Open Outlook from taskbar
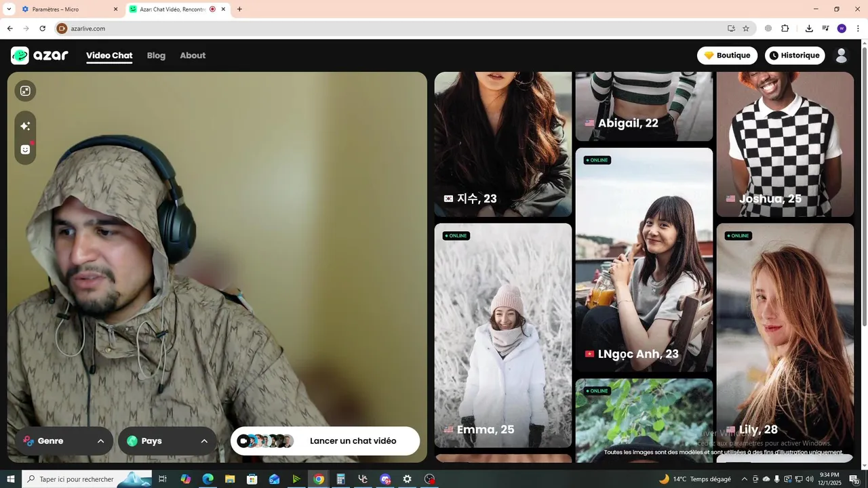This screenshot has width=868, height=488. [274, 479]
